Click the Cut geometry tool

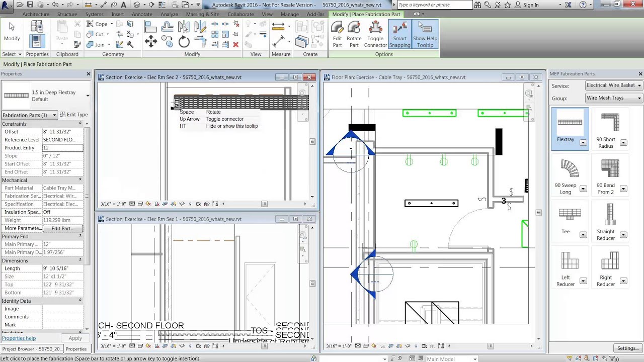[95, 34]
